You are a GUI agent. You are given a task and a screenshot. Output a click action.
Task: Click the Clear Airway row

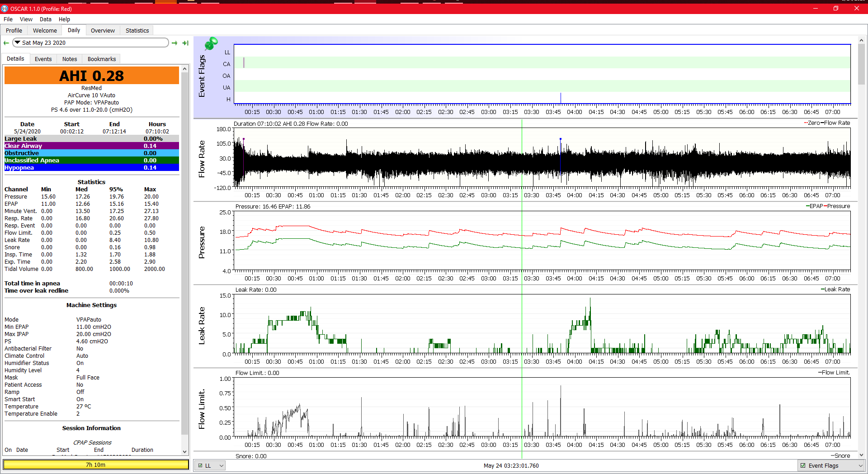92,146
